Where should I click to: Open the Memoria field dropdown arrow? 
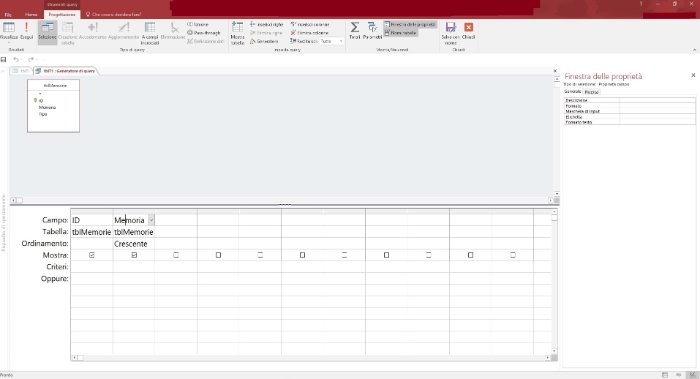click(x=151, y=220)
